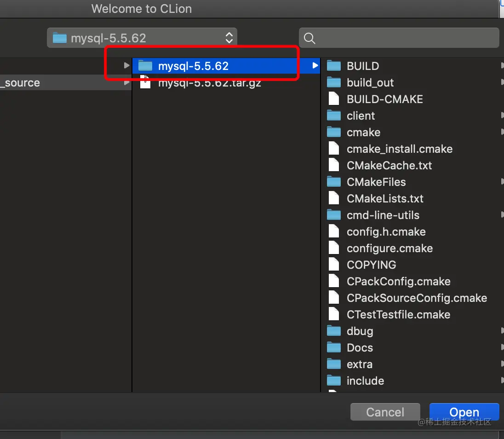Select the BUILD-CMAKE file name

(385, 99)
